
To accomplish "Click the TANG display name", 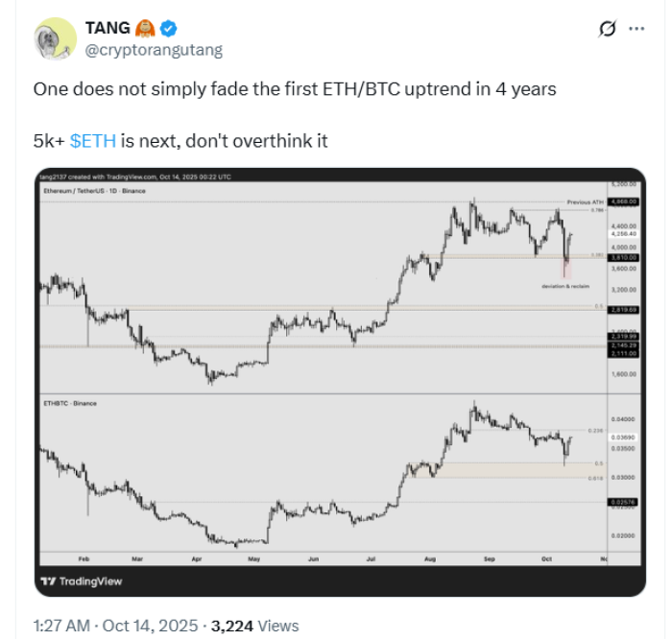I will [x=108, y=27].
